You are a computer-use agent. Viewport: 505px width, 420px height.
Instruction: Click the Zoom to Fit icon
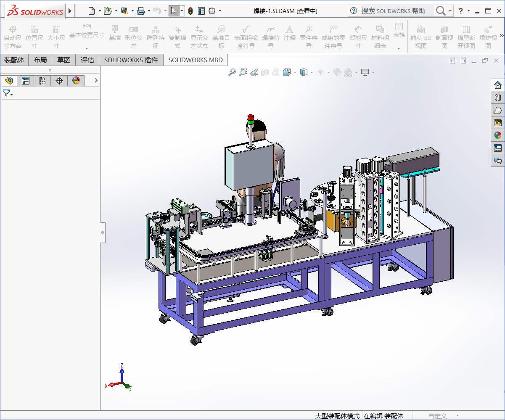pos(232,73)
